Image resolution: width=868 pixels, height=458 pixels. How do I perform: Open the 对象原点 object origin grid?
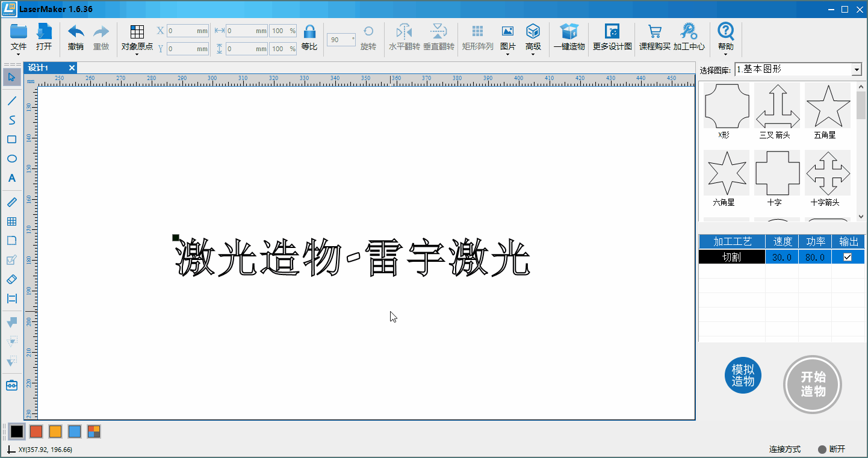[x=137, y=32]
